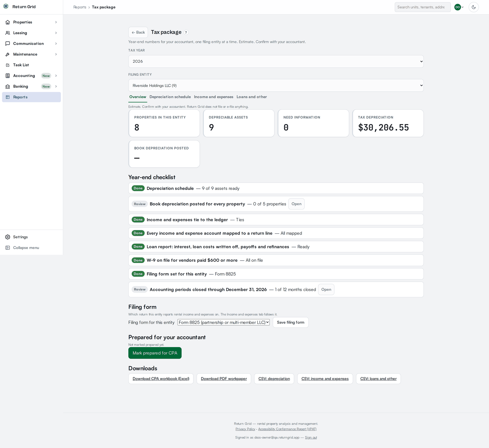Open the Tax package help question mark

pyautogui.click(x=186, y=32)
